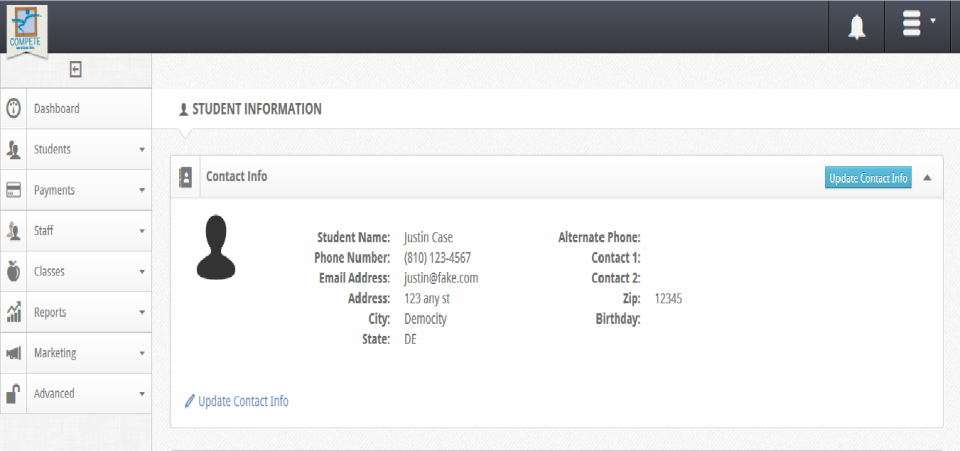Click the Dashboard gauge icon

click(x=14, y=108)
